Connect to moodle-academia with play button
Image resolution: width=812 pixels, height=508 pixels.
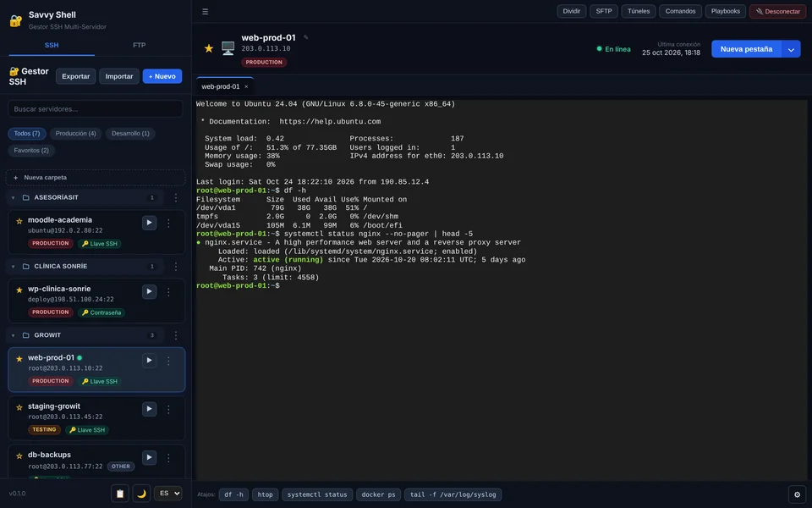(x=149, y=223)
